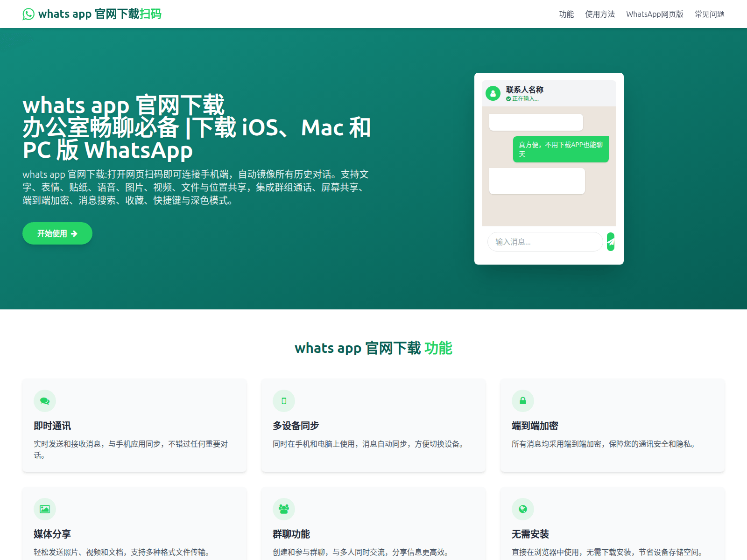This screenshot has width=747, height=560.
Task: Click the chat bubbles icon for 即时通讯
Action: 45,401
